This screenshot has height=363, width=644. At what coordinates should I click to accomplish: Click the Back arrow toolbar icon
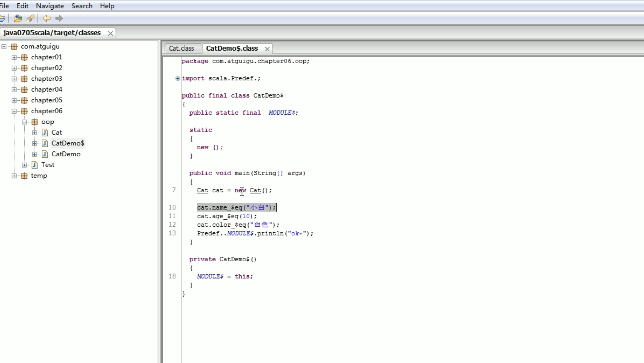point(46,19)
